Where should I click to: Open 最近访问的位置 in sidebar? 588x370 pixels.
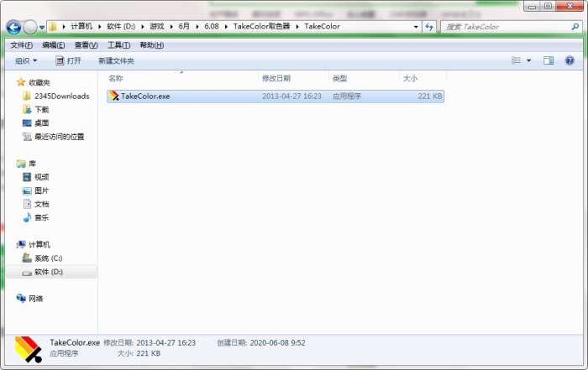[60, 137]
